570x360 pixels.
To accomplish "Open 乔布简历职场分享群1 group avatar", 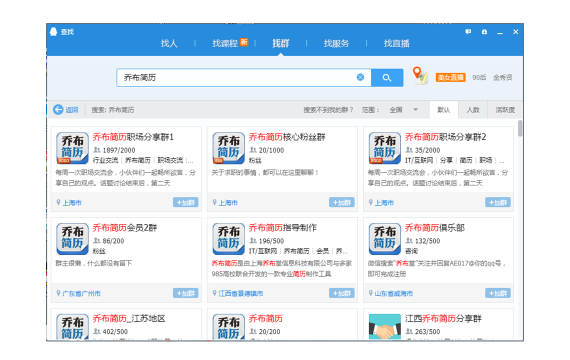I will (72, 148).
